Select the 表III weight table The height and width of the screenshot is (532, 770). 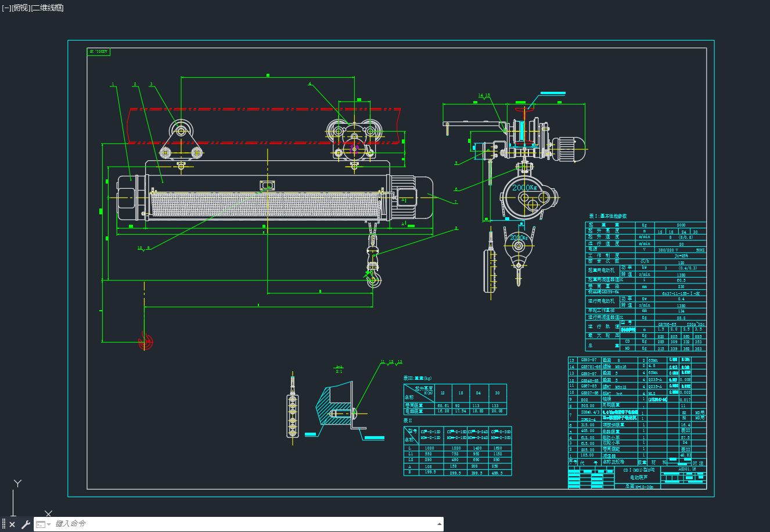(x=455, y=400)
